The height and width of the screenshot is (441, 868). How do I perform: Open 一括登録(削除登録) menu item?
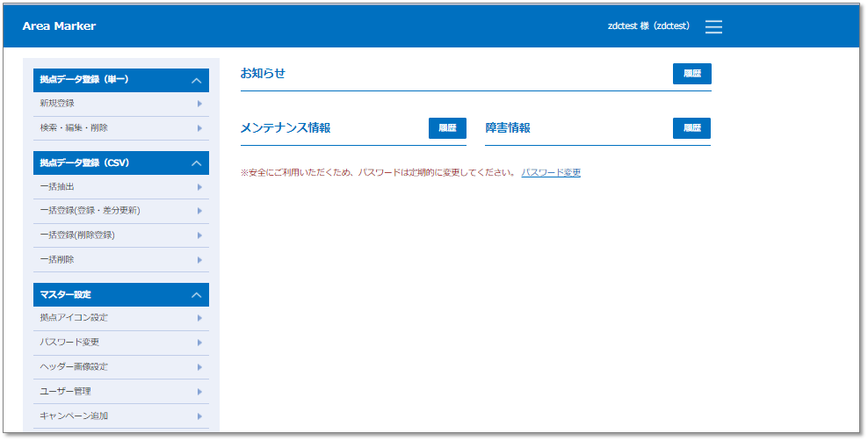pyautogui.click(x=121, y=235)
